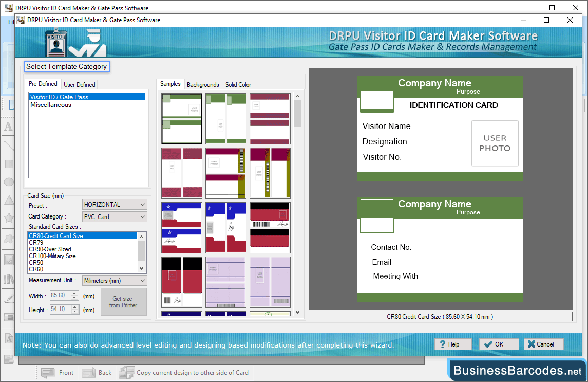Click USER PHOTO placeholder in preview
588x382 pixels.
[495, 143]
